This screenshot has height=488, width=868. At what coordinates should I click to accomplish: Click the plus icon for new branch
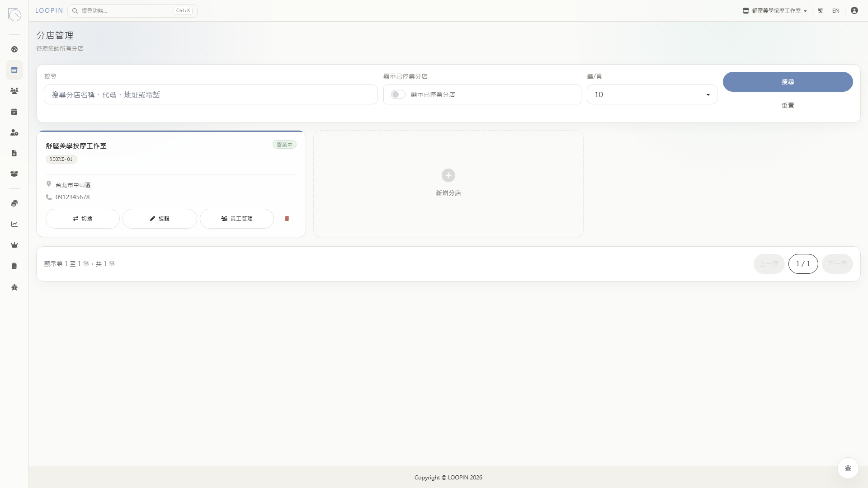[x=448, y=175]
